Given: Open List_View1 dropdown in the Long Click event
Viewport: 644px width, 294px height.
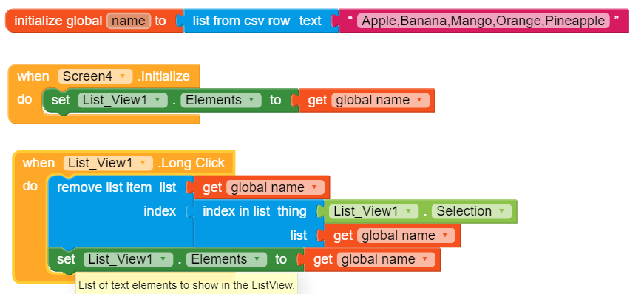Looking at the screenshot, I should pyautogui.click(x=108, y=163).
